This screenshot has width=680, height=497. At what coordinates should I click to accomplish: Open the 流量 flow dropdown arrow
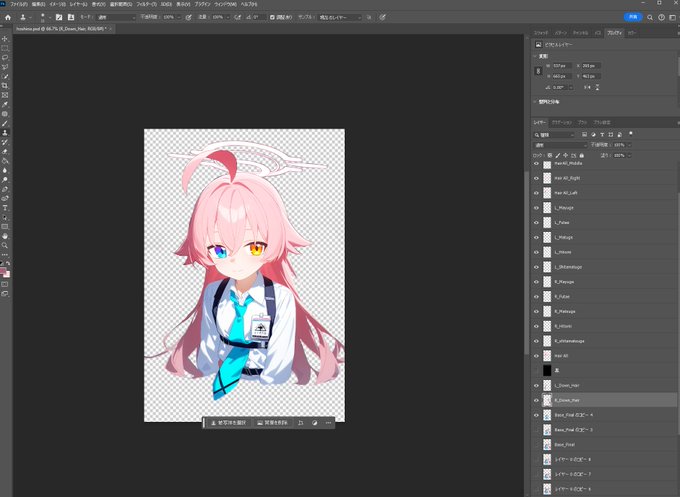coord(228,17)
